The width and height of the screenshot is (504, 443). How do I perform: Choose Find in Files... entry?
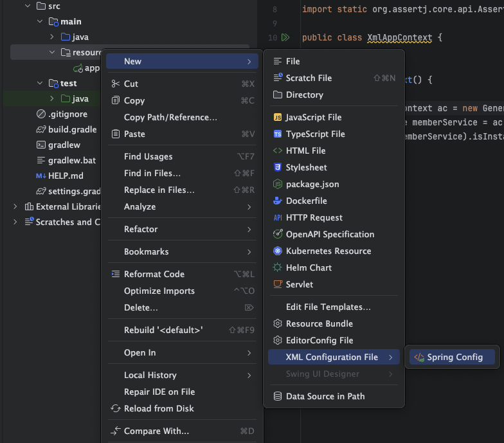coord(183,174)
